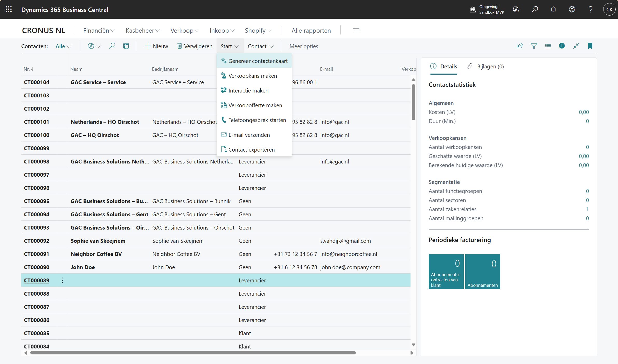
Task: Select Verkoopofferte maken from the menu
Action: coord(255,105)
